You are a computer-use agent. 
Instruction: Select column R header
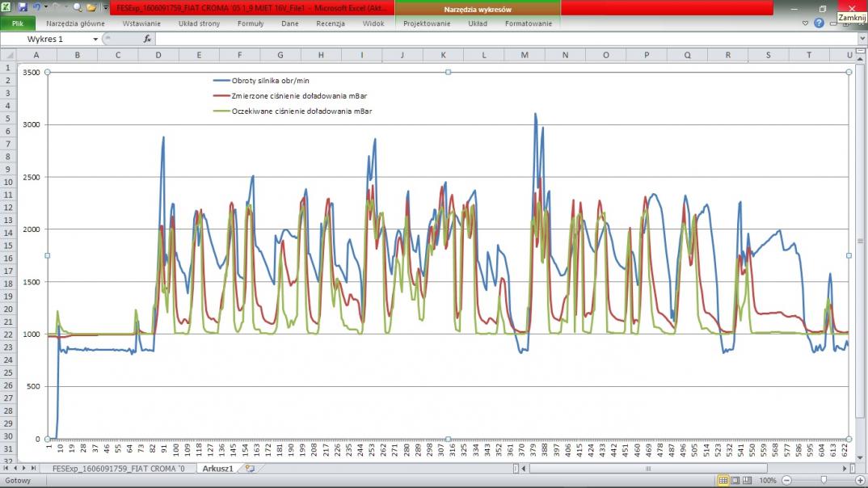[x=727, y=55]
